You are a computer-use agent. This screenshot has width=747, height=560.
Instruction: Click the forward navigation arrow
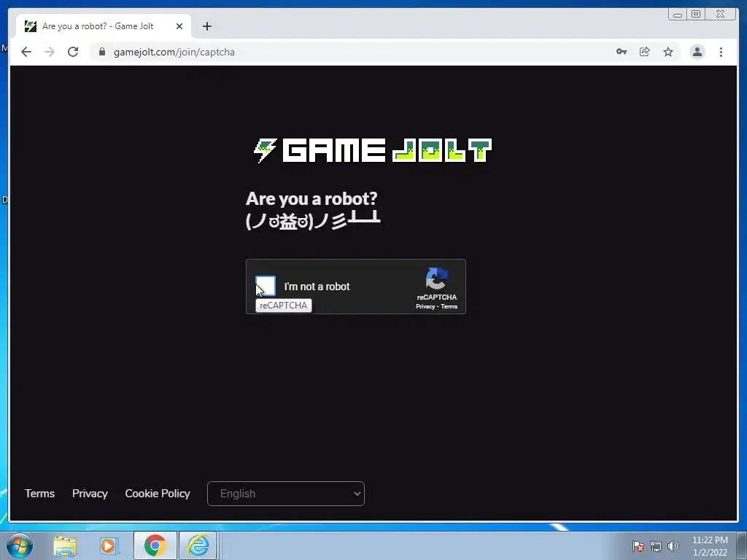[50, 52]
